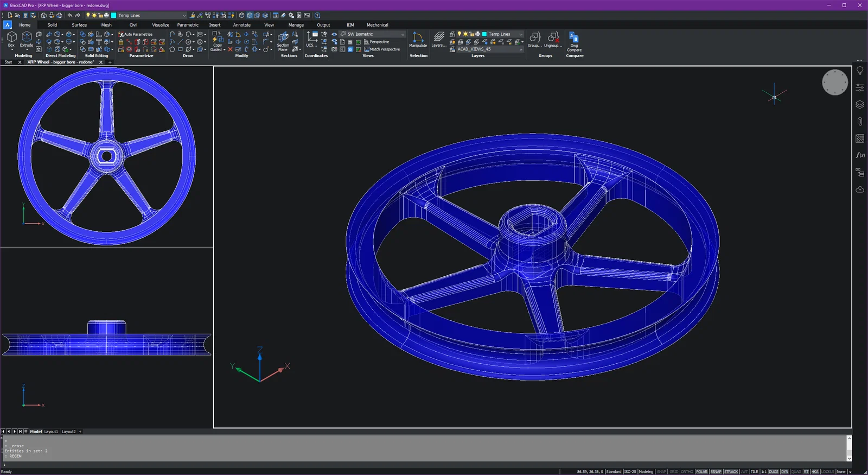Switch to the Mechanical ribbon tab

377,25
